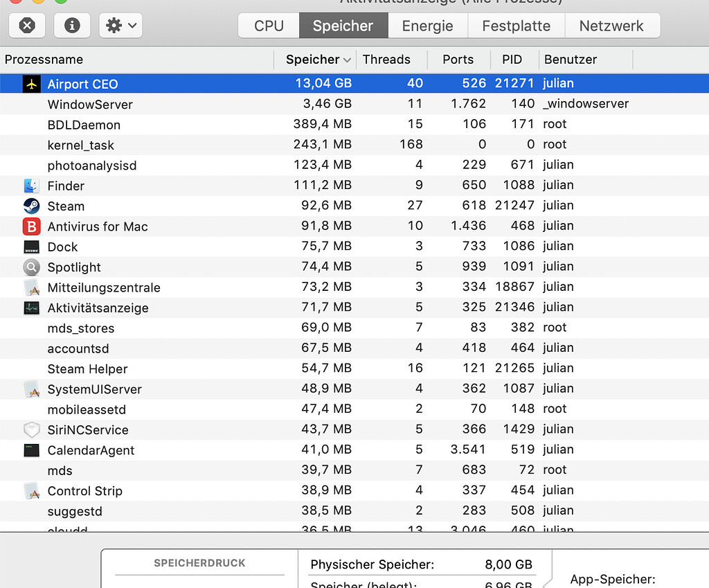Select the mds process row

point(354,470)
